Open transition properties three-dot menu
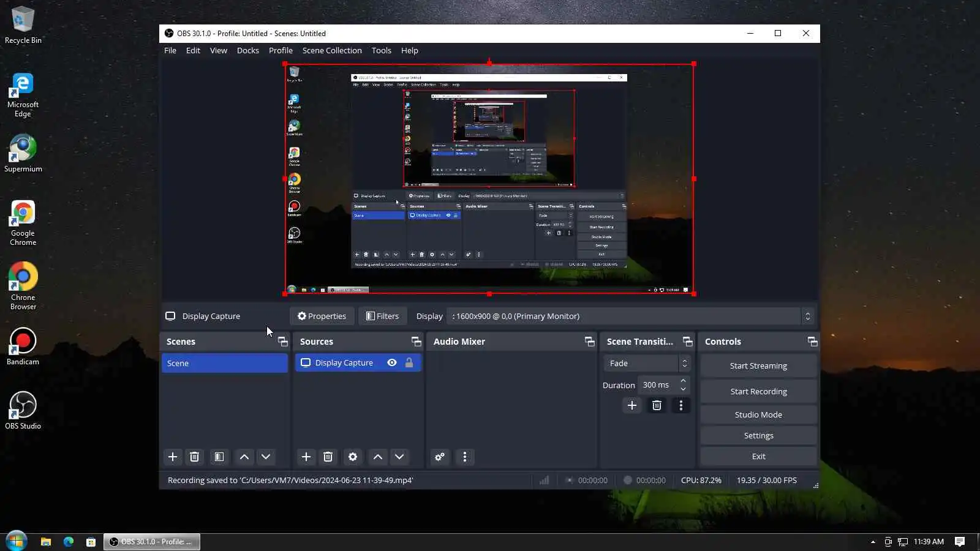 coord(680,405)
